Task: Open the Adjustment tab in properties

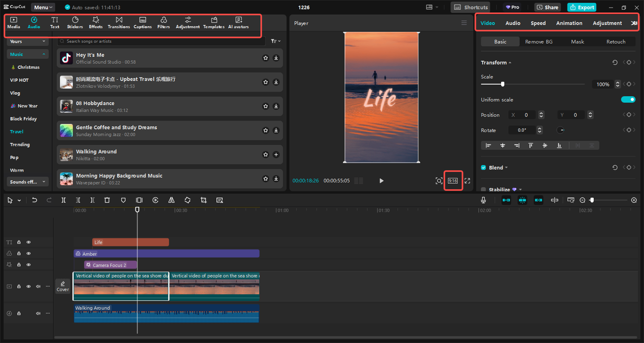Action: point(607,23)
